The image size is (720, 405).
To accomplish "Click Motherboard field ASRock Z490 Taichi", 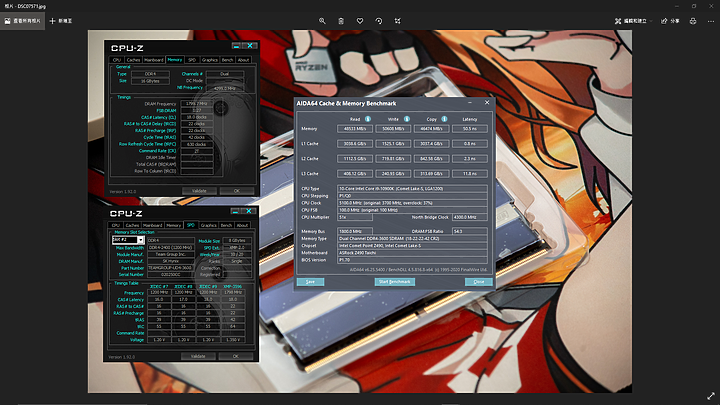I will [412, 253].
